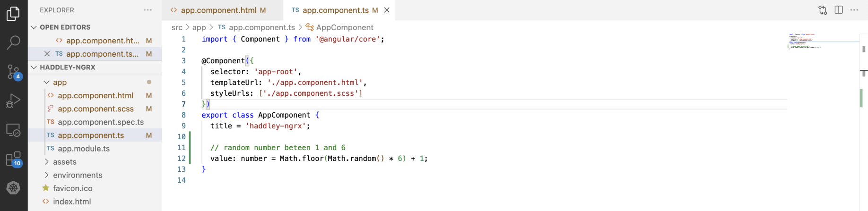Open the Search view
Screen dimensions: 868x211
(13, 42)
